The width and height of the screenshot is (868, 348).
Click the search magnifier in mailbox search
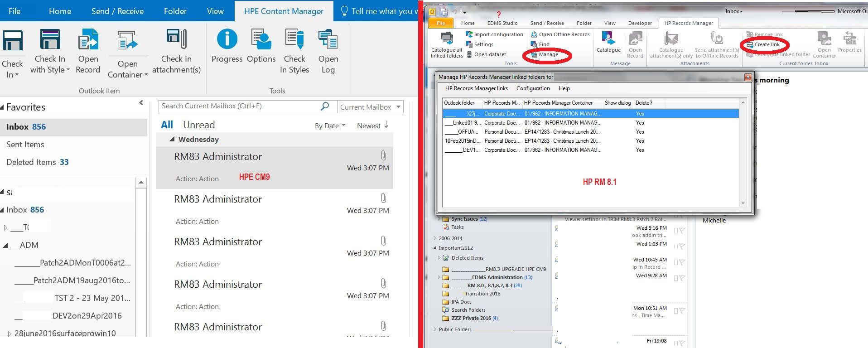(x=324, y=106)
